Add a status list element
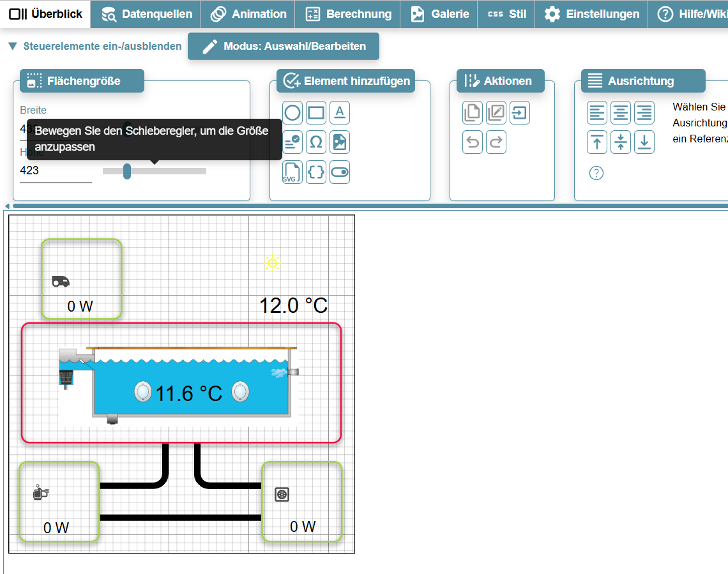This screenshot has height=574, width=728. [292, 142]
